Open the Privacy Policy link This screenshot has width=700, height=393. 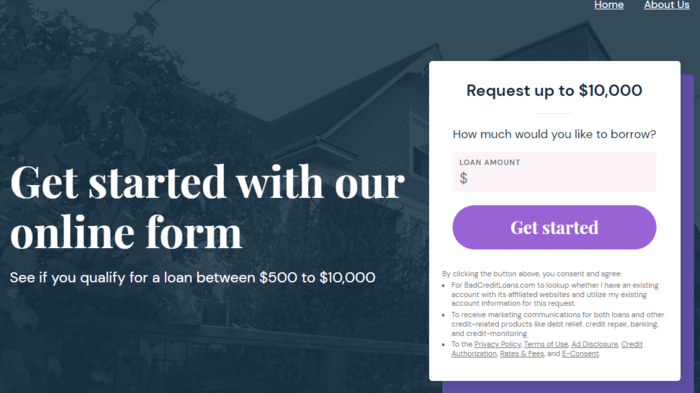[x=497, y=344]
